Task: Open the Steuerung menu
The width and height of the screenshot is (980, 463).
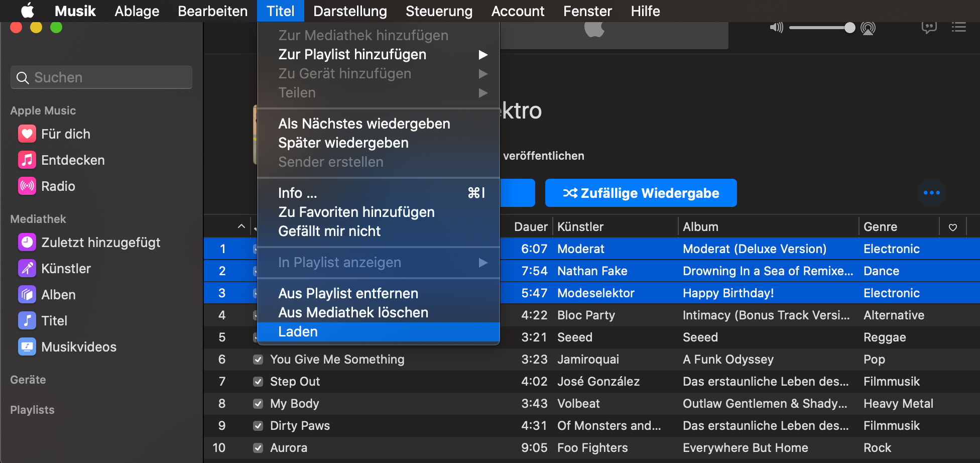Action: pyautogui.click(x=439, y=11)
